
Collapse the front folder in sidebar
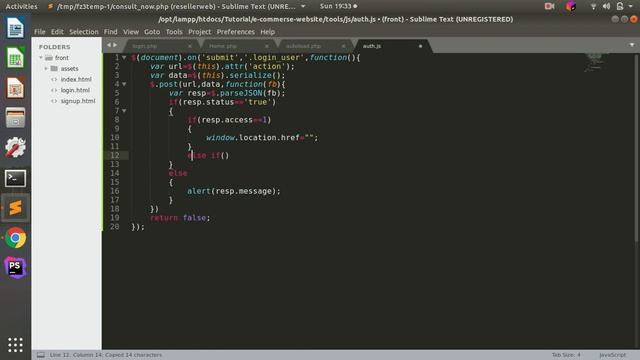pyautogui.click(x=41, y=58)
